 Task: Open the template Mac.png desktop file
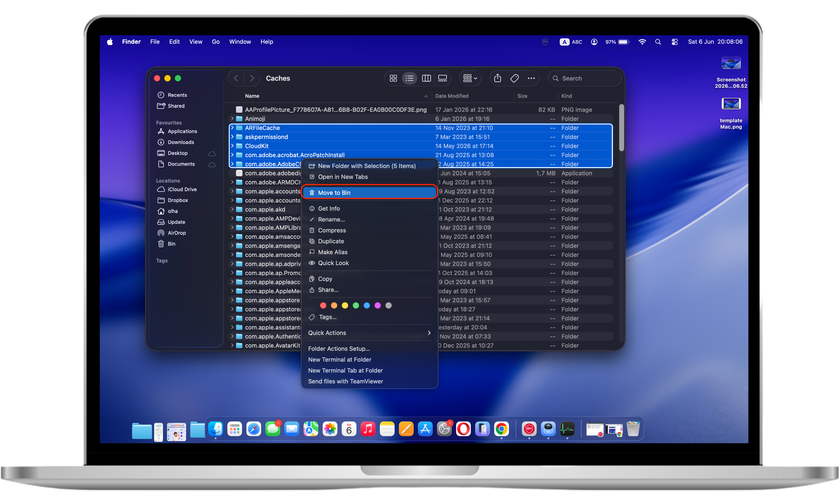pos(731,114)
